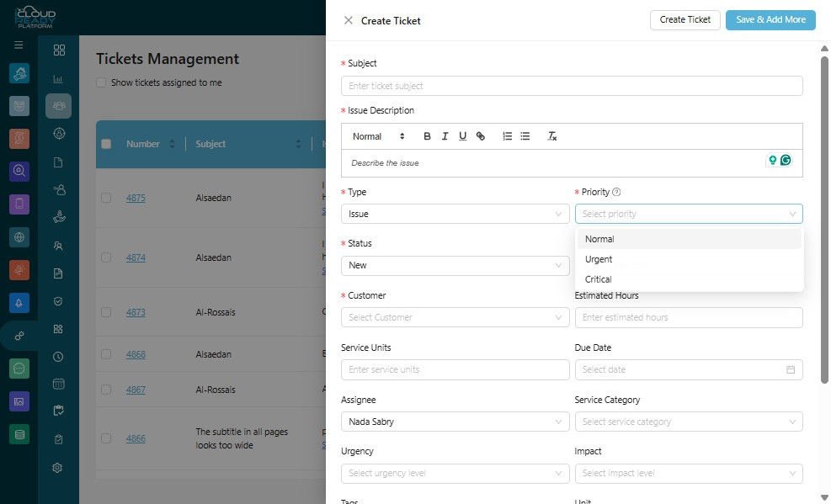Click the Priority help question icon
The height and width of the screenshot is (504, 831).
(616, 192)
